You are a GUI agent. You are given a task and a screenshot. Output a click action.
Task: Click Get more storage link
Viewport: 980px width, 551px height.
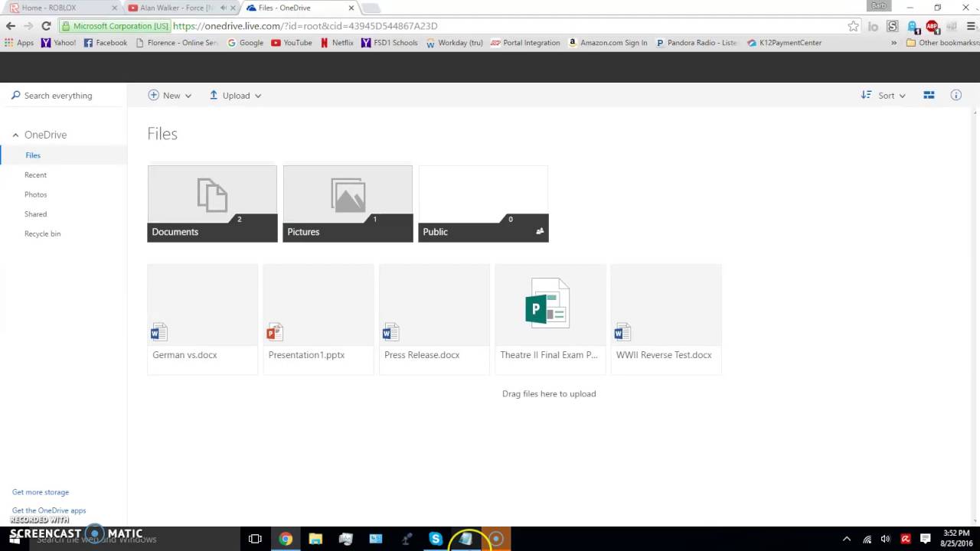(x=41, y=492)
